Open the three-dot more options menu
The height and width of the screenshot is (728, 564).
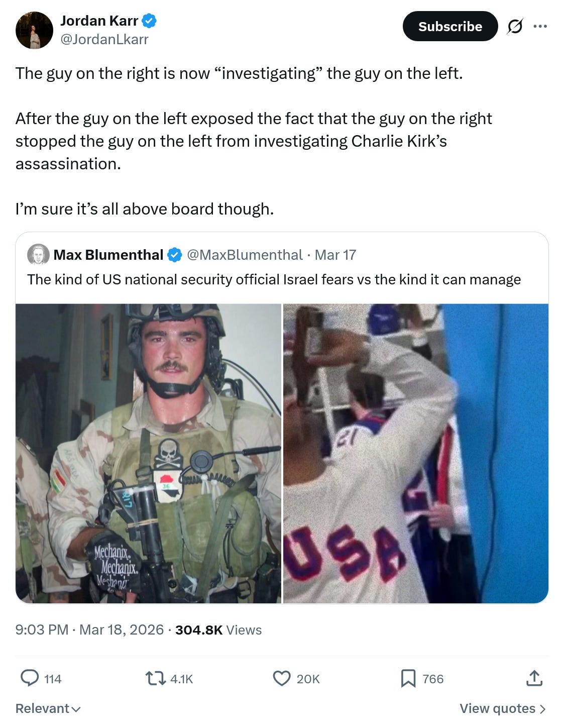[x=540, y=26]
